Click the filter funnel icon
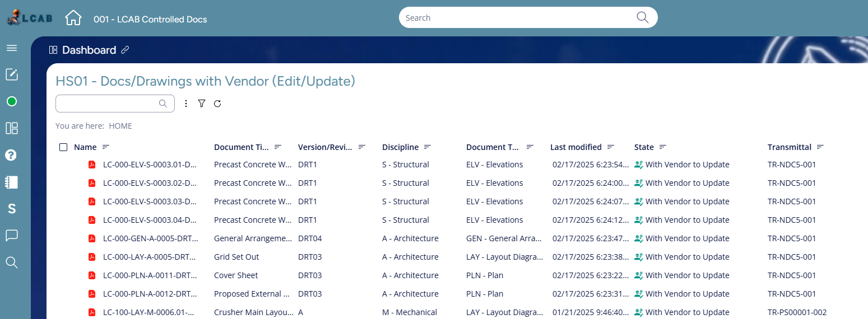This screenshot has width=868, height=319. coord(202,104)
